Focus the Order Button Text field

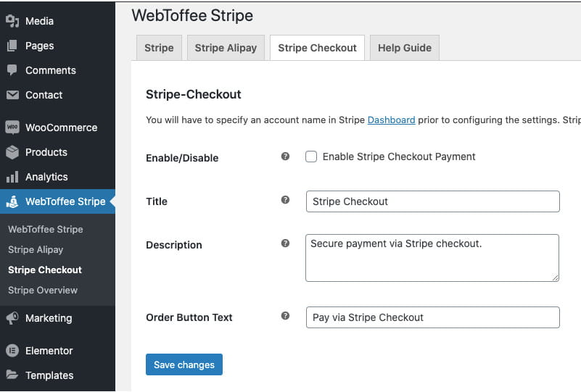433,317
